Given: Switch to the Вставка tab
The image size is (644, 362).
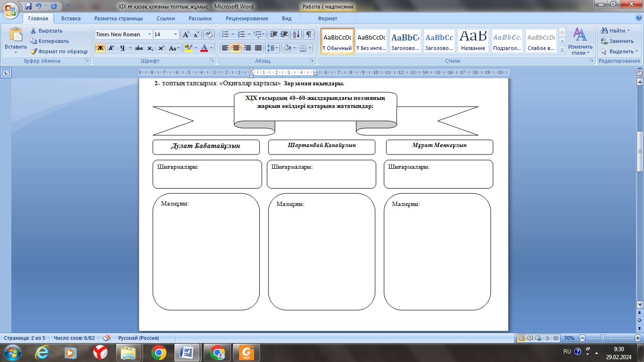Looking at the screenshot, I should pos(71,18).
